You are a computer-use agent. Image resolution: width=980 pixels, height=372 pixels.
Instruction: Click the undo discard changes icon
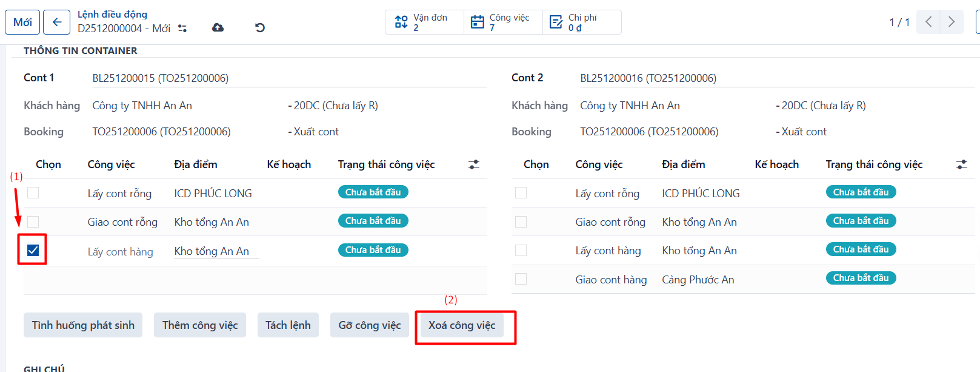point(260,27)
